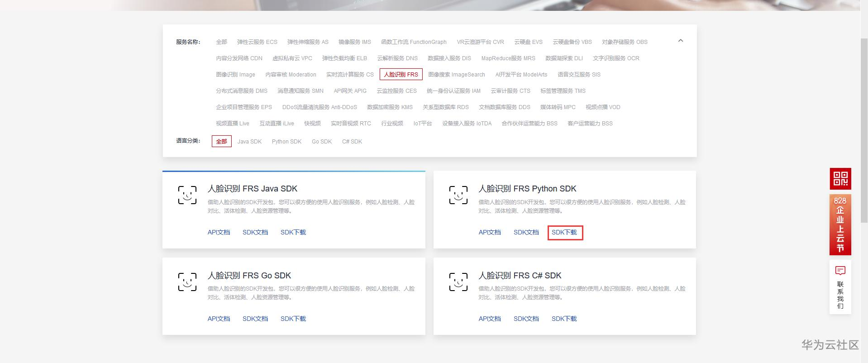Filter by 统一身份认证服务 IAM
The width and height of the screenshot is (868, 363).
coord(453,91)
